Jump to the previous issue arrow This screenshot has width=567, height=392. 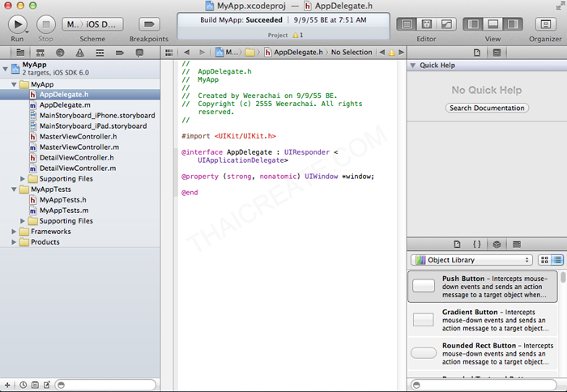click(x=382, y=53)
